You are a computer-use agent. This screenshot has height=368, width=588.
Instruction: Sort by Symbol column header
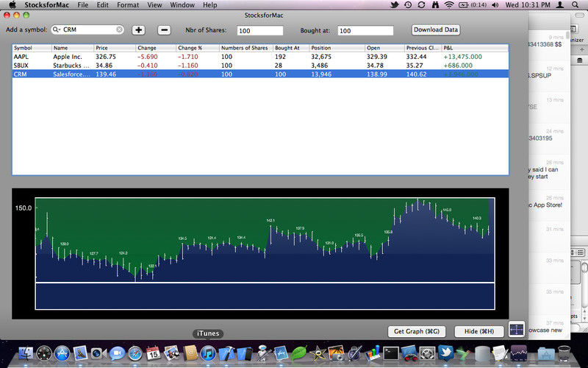pos(32,48)
